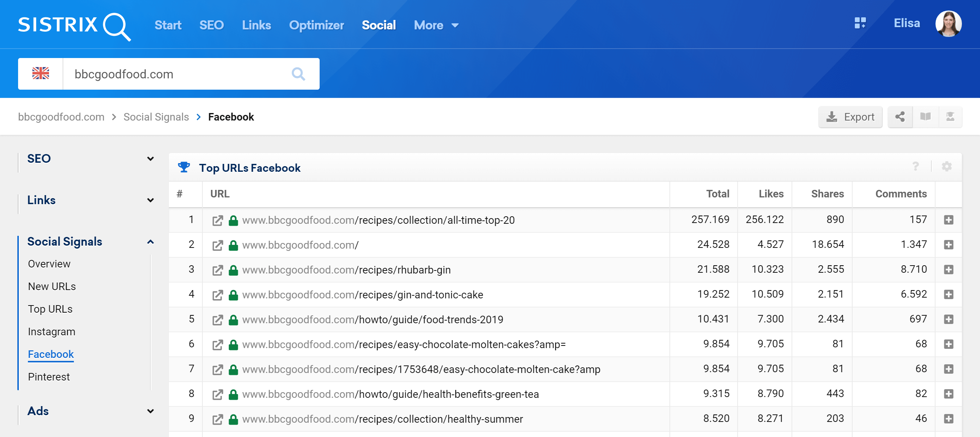Screen dimensions: 980x437
Task: Open New URLs in sidebar
Action: (x=52, y=286)
